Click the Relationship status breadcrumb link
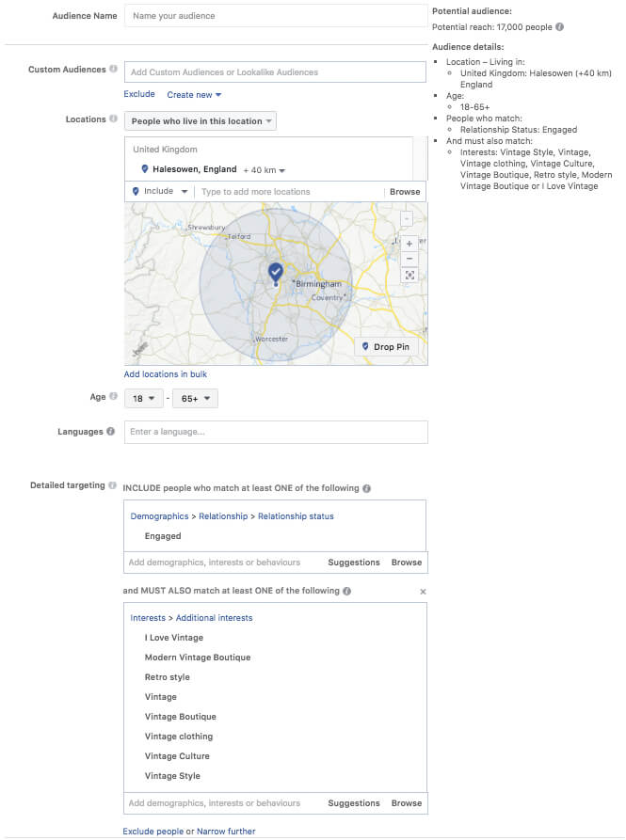Viewport: 626px width, 840px height. click(x=296, y=515)
